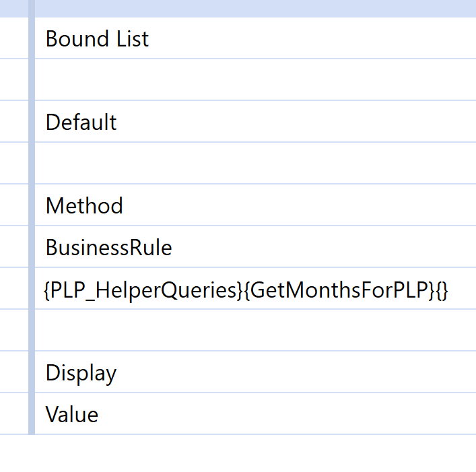Click the {PLP_HelperQueries}{GetMonthsForPLP}{} field
Image resolution: width=476 pixels, height=472 pixels.
coord(245,290)
